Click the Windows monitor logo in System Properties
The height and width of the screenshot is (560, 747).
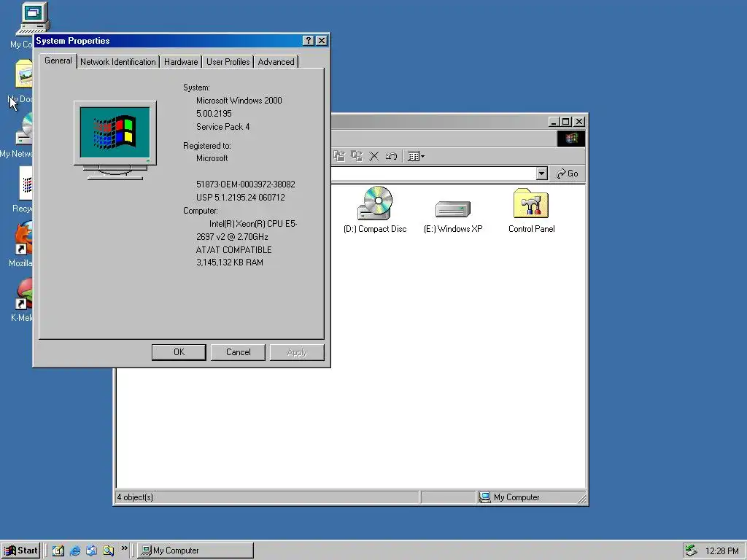(x=115, y=140)
